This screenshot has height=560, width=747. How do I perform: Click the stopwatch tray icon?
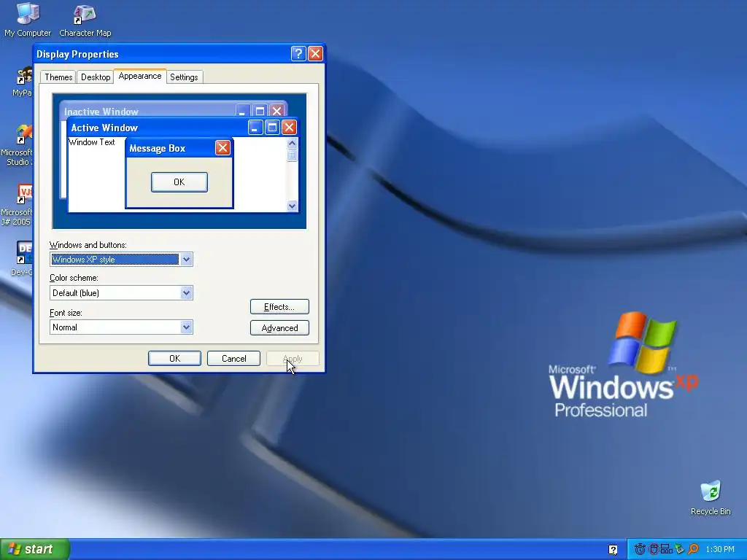(x=640, y=549)
